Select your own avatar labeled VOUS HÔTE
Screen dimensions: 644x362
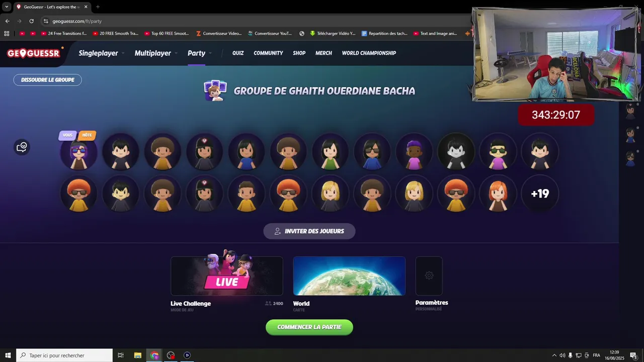click(79, 151)
